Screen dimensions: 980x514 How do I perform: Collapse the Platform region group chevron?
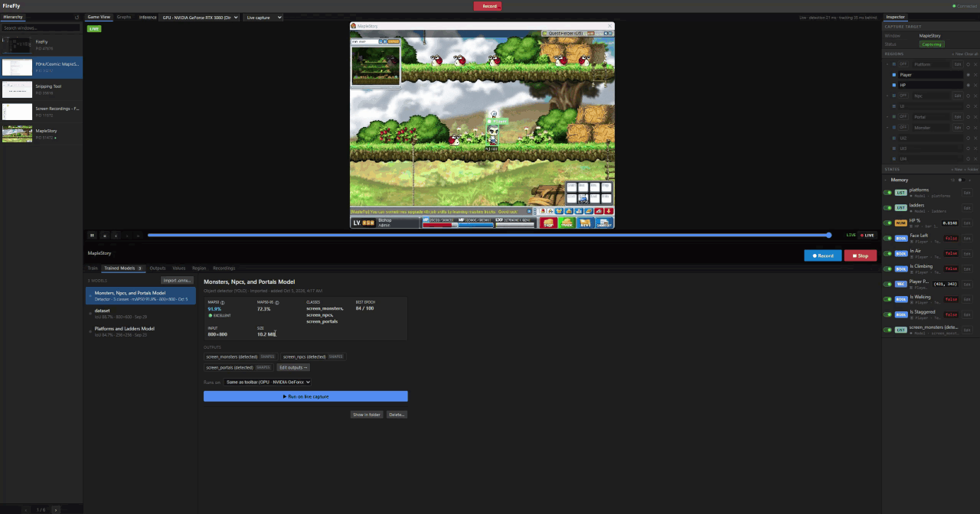tap(887, 64)
